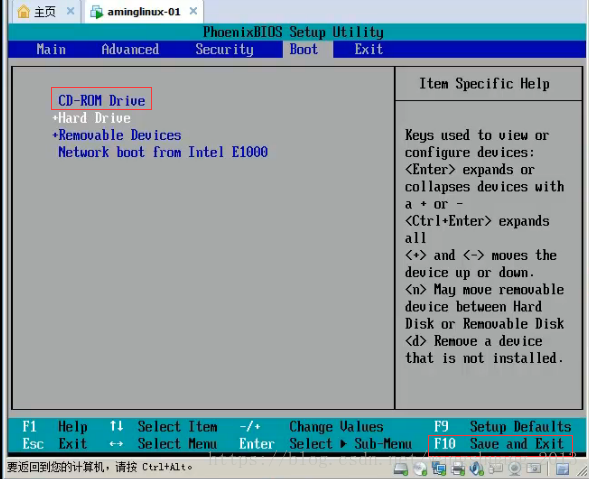Click the USB device status icon

coord(496,468)
